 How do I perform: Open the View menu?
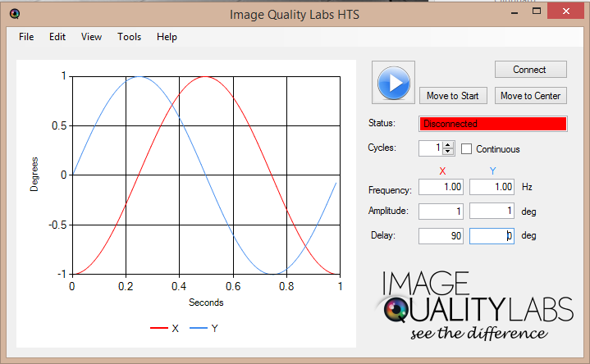tap(92, 37)
